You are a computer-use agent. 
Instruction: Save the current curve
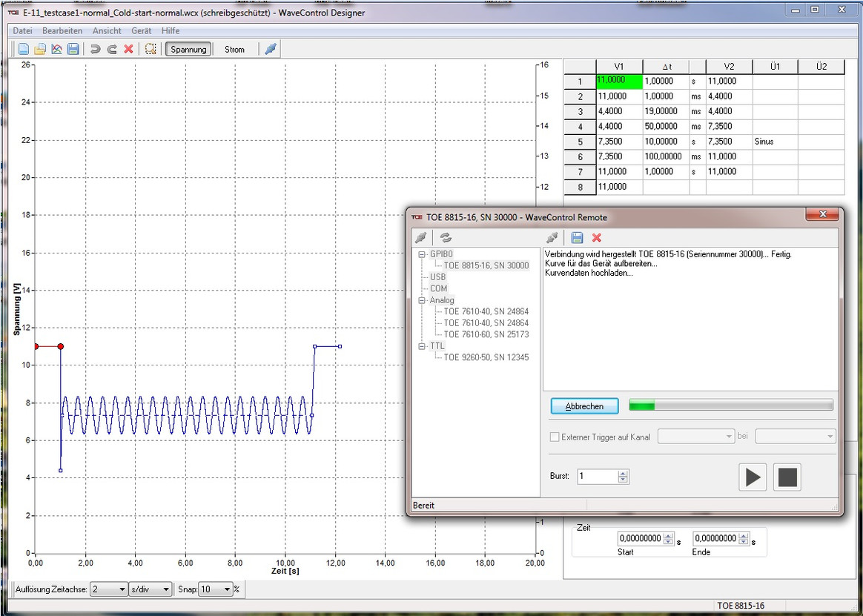pos(72,48)
